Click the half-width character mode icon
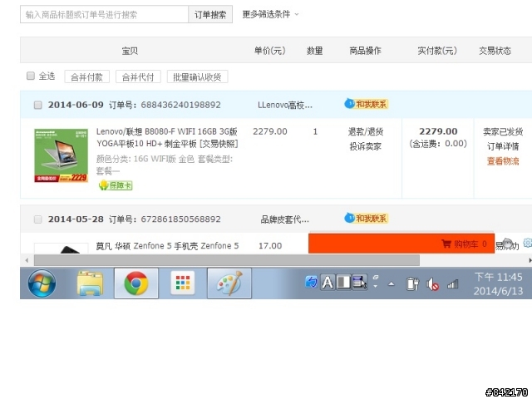This screenshot has height=399, width=532. coord(343,283)
